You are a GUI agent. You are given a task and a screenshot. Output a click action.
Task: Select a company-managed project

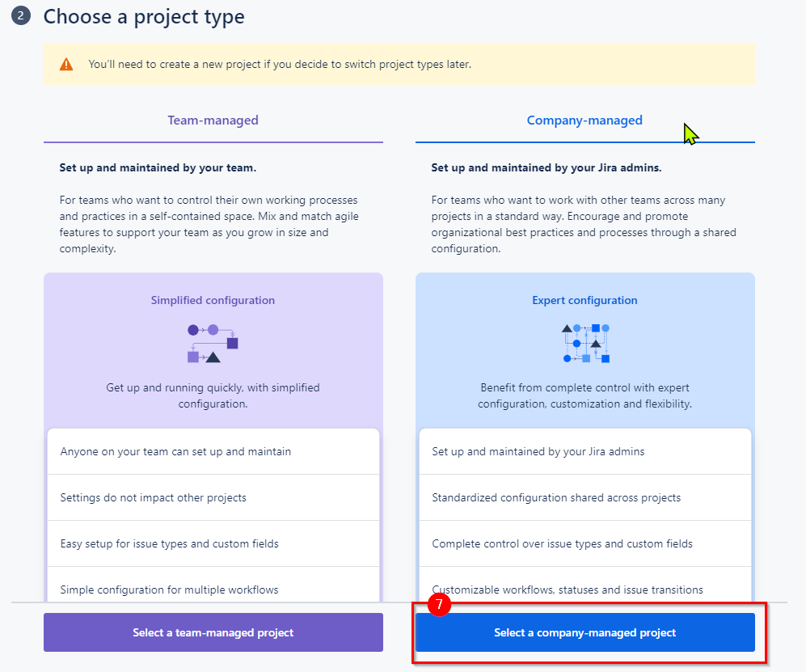point(585,632)
